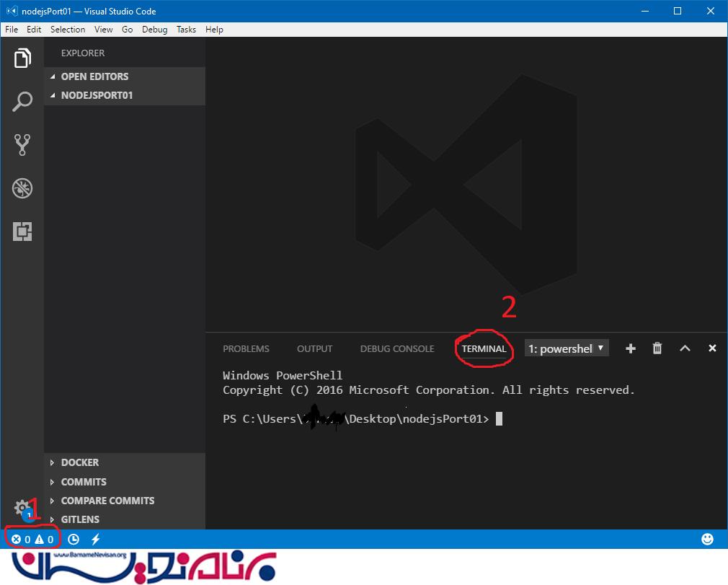Open the Selection menu
Image resolution: width=728 pixels, height=585 pixels.
(x=68, y=30)
